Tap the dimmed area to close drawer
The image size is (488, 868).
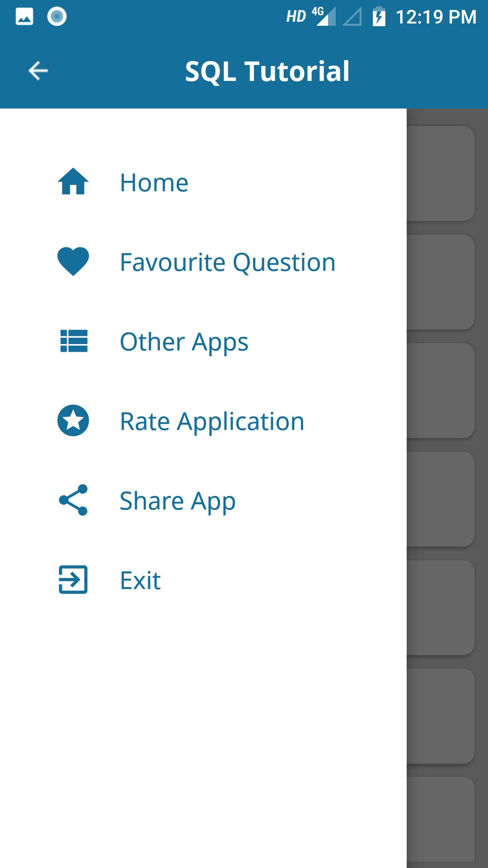coord(447,488)
